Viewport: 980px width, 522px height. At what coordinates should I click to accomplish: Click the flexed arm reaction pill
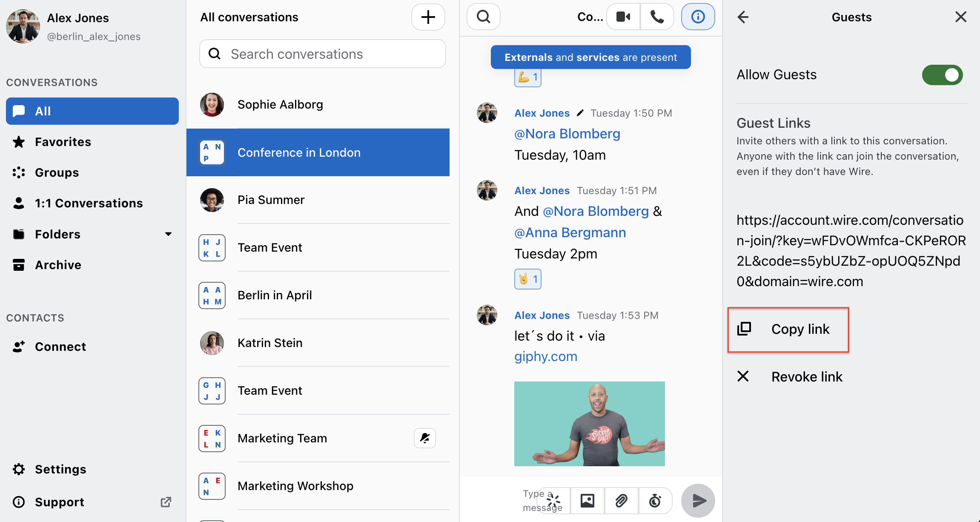tap(527, 77)
